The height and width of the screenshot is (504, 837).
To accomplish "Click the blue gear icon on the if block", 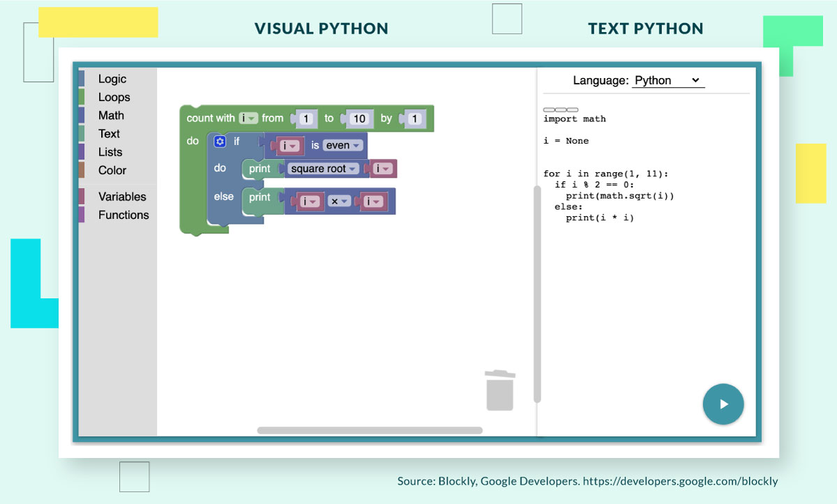I will click(220, 142).
